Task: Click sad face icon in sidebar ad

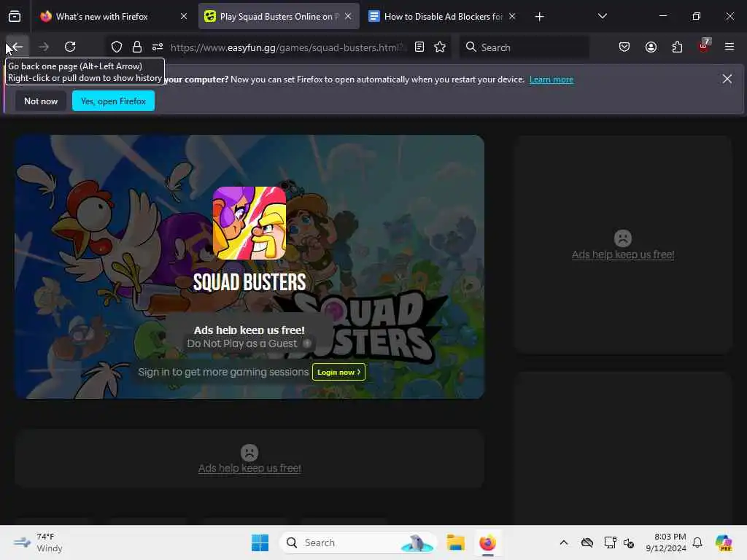Action: (623, 238)
